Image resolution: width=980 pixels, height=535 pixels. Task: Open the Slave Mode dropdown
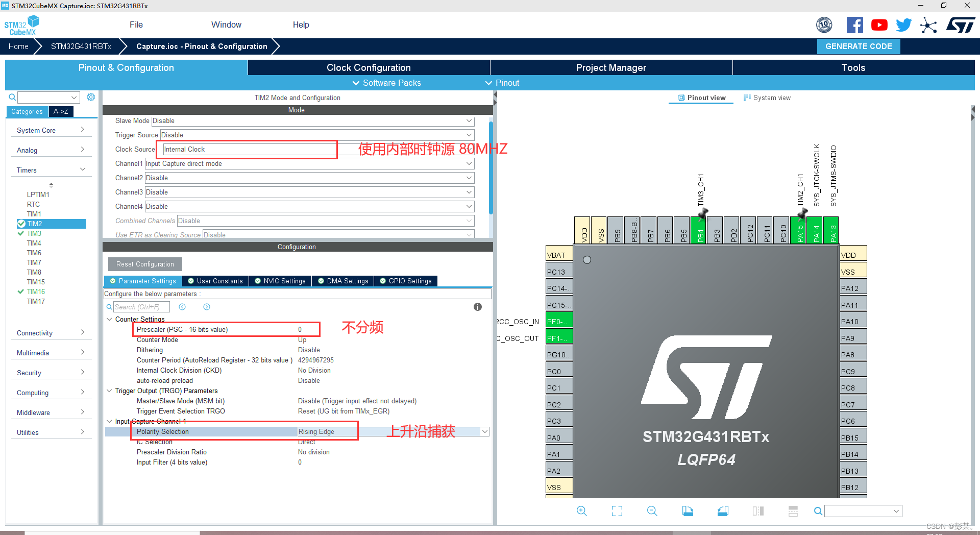[313, 121]
